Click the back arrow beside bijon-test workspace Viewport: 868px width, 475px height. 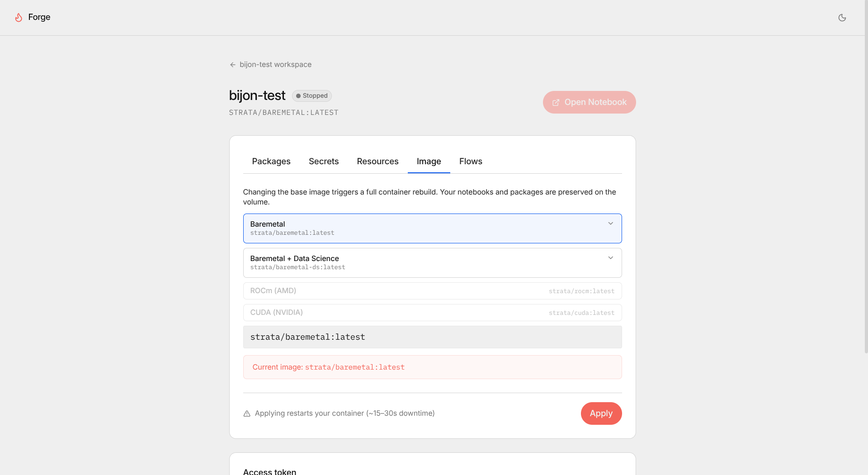pos(233,65)
